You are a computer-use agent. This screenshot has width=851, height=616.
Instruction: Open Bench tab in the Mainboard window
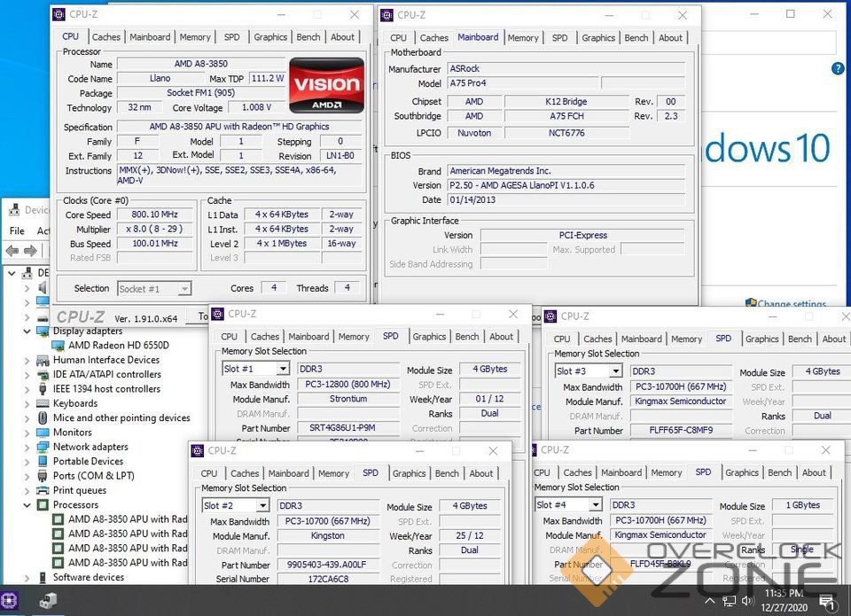[636, 37]
